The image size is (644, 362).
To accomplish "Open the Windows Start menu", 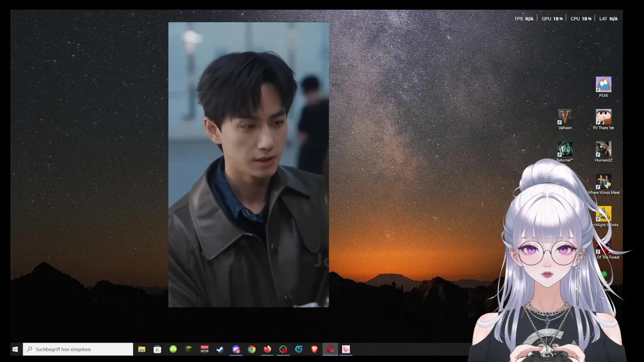I will [x=15, y=349].
